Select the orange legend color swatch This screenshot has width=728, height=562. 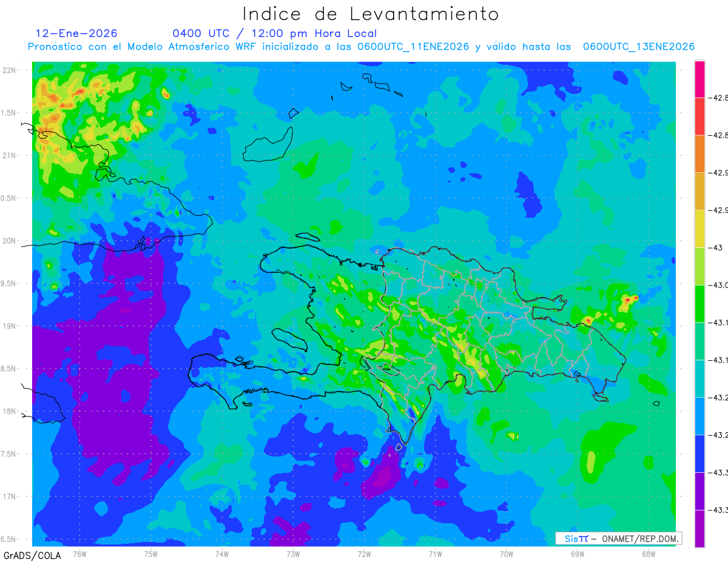[x=699, y=153]
